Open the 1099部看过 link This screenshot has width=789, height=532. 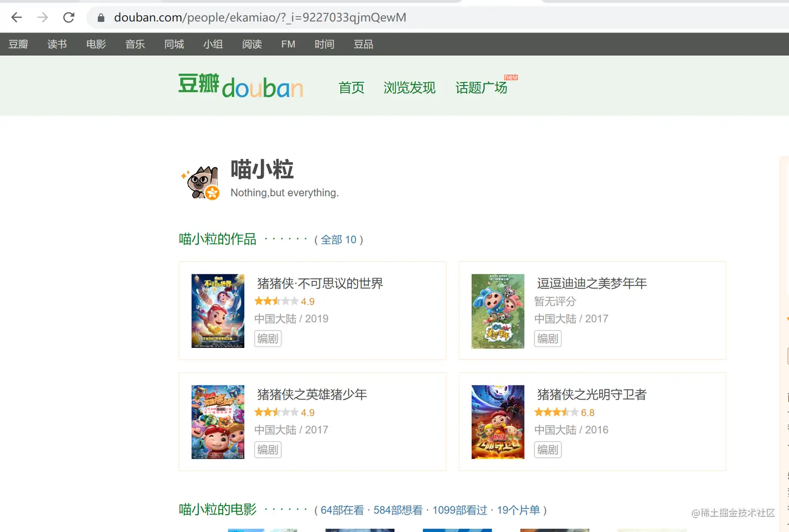coord(460,510)
